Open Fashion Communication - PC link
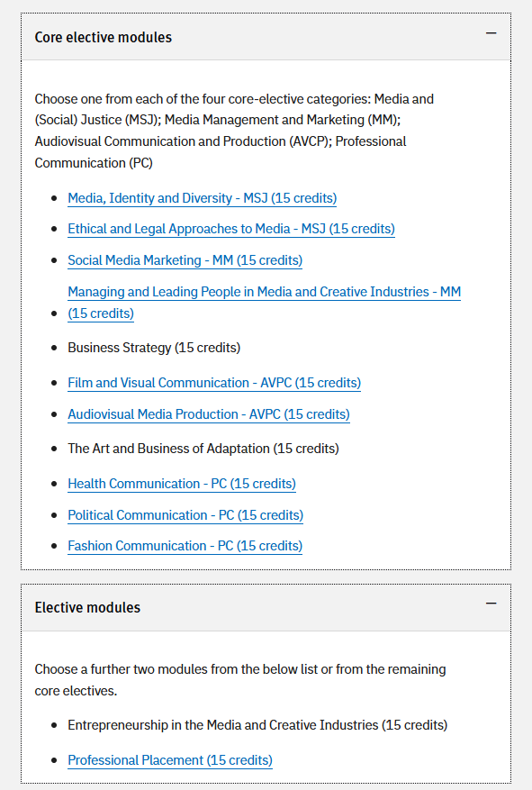The image size is (532, 790). pyautogui.click(x=185, y=546)
